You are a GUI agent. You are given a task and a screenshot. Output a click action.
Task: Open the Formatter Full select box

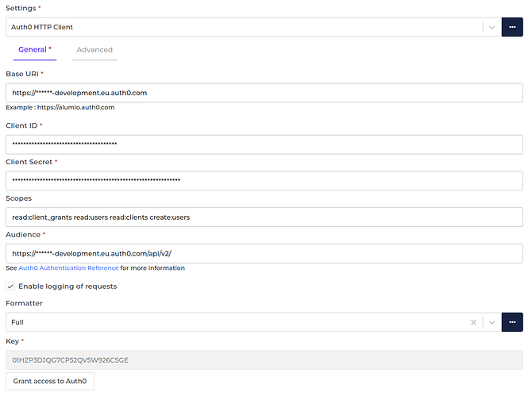tap(253, 322)
